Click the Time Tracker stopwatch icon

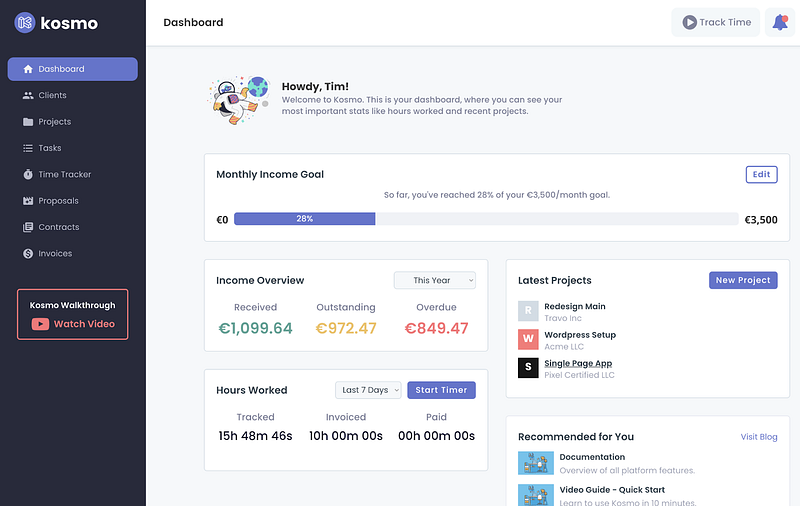(28, 174)
